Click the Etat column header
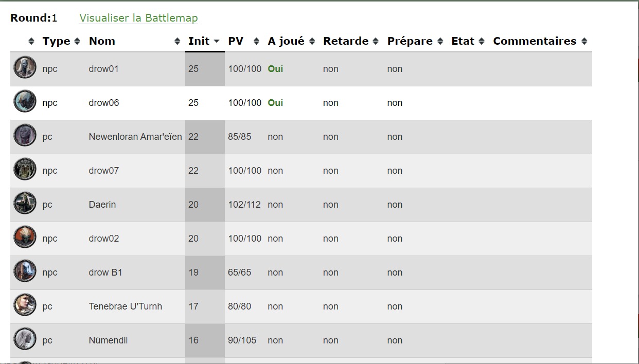The height and width of the screenshot is (364, 639). pos(463,41)
